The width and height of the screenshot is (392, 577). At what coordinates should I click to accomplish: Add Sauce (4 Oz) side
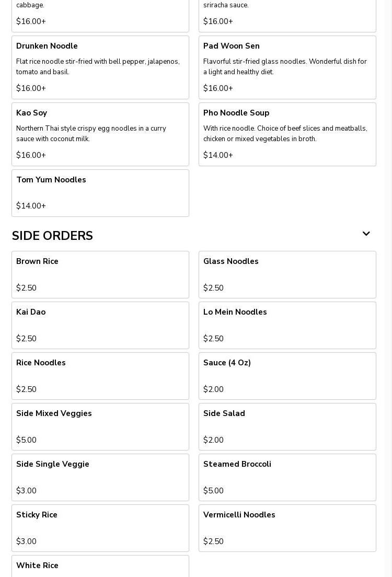pyautogui.click(x=287, y=376)
